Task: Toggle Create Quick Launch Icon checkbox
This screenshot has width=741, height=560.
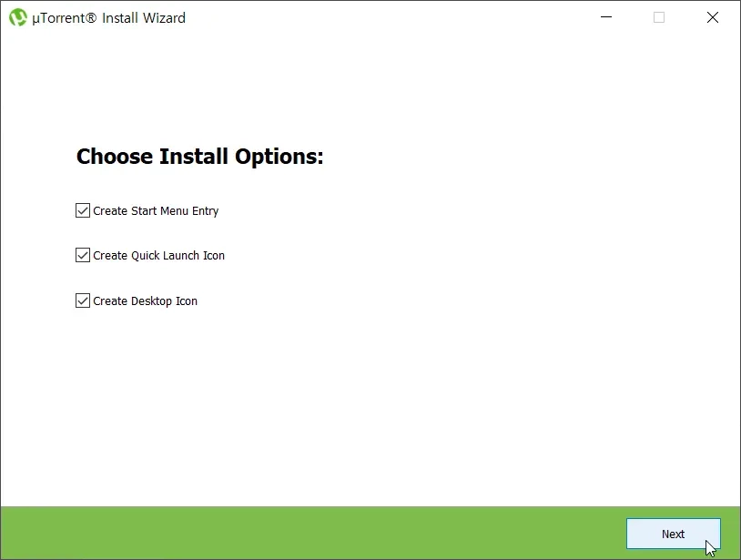Action: click(x=83, y=255)
